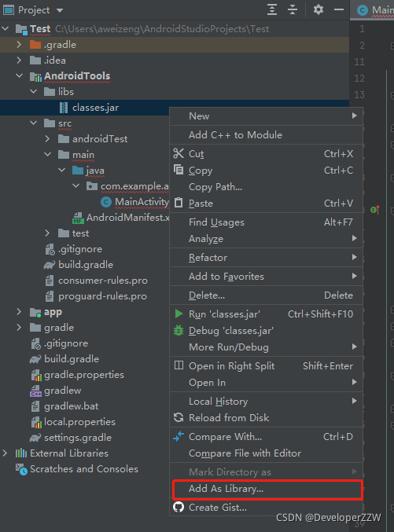
Task: Click the gradlew file icon
Action: [35, 391]
